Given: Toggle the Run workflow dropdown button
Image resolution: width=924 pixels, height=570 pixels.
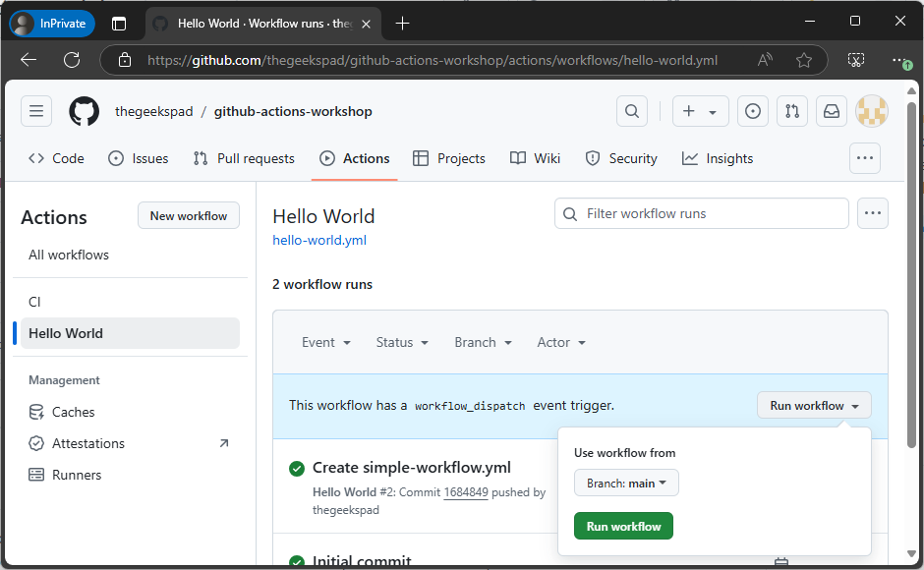Looking at the screenshot, I should coord(814,406).
